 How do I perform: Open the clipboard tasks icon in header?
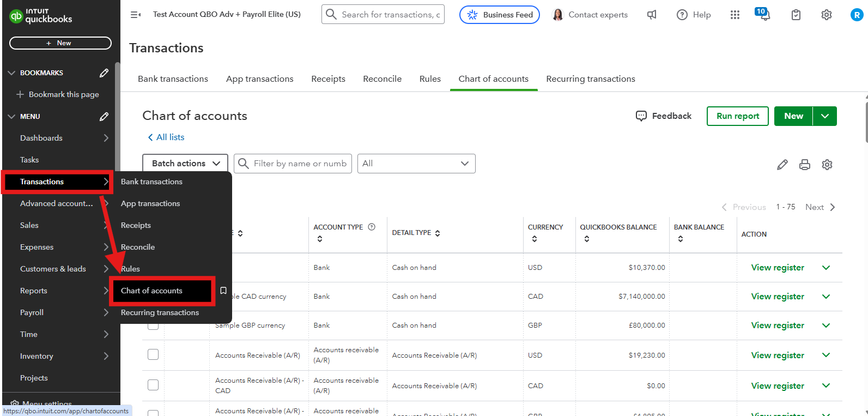tap(796, 15)
